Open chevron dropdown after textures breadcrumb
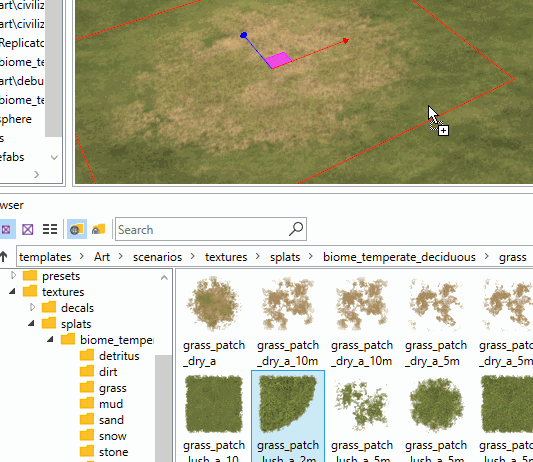Viewport: 533px width, 462px height. pos(258,257)
